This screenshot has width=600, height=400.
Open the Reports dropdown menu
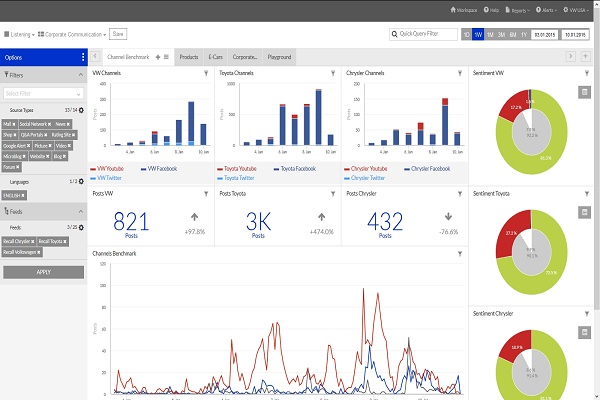click(517, 10)
